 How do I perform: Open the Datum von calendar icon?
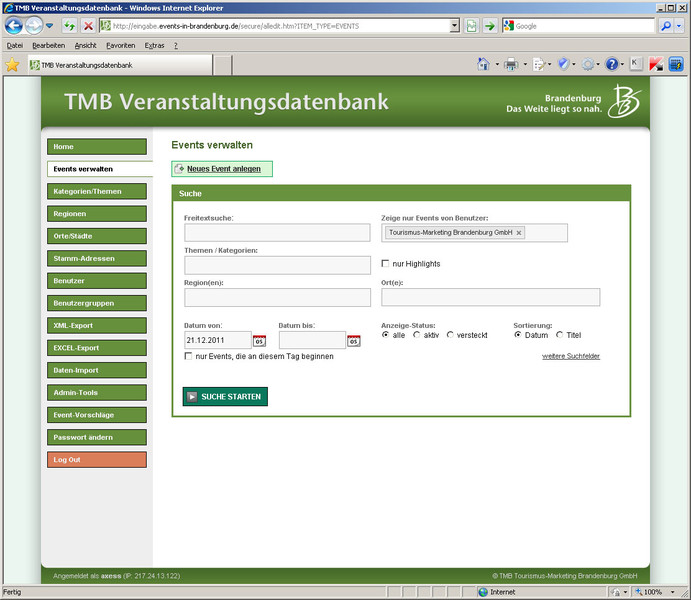(x=259, y=341)
